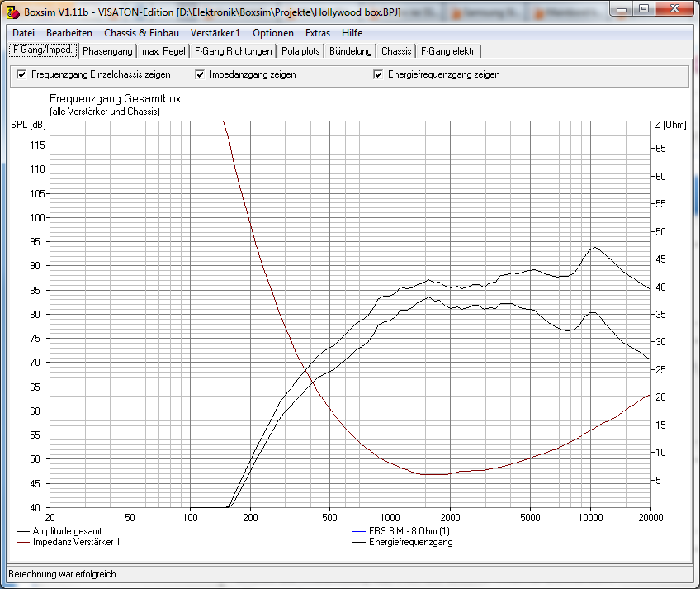Maximize the Boxsim window
This screenshot has height=589, width=700.
pyautogui.click(x=644, y=9)
